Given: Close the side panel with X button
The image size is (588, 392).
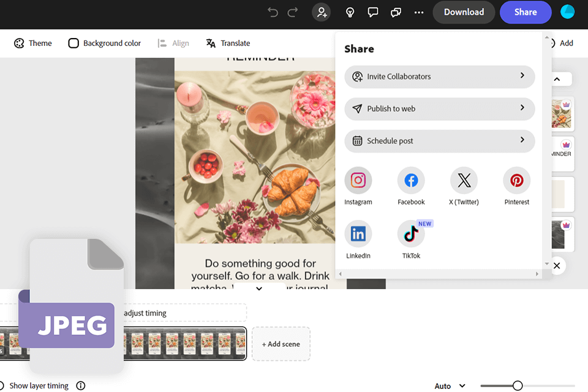Looking at the screenshot, I should (557, 266).
